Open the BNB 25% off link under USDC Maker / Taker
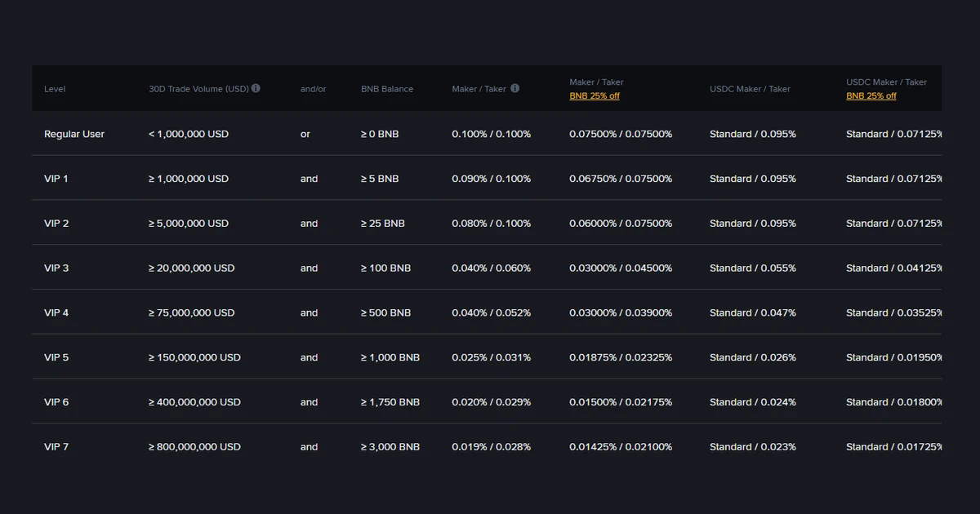Image resolution: width=980 pixels, height=514 pixels. click(x=871, y=96)
